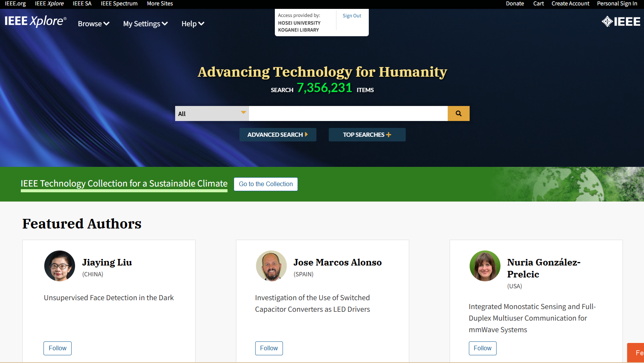Screen dimensions: 644x363
Task: Go to IEEE Xplore in top bar
Action: tap(49, 3)
